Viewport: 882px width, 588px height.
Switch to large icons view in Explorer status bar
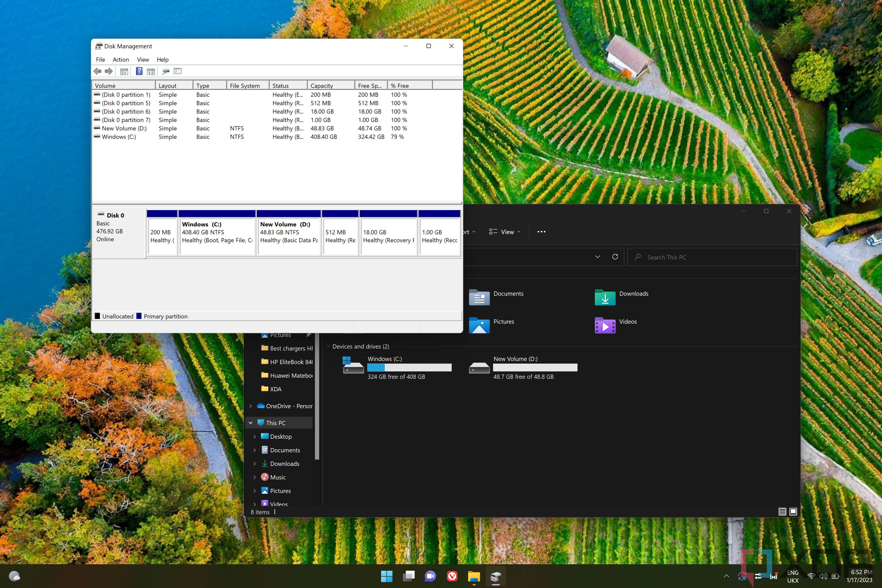coord(793,511)
